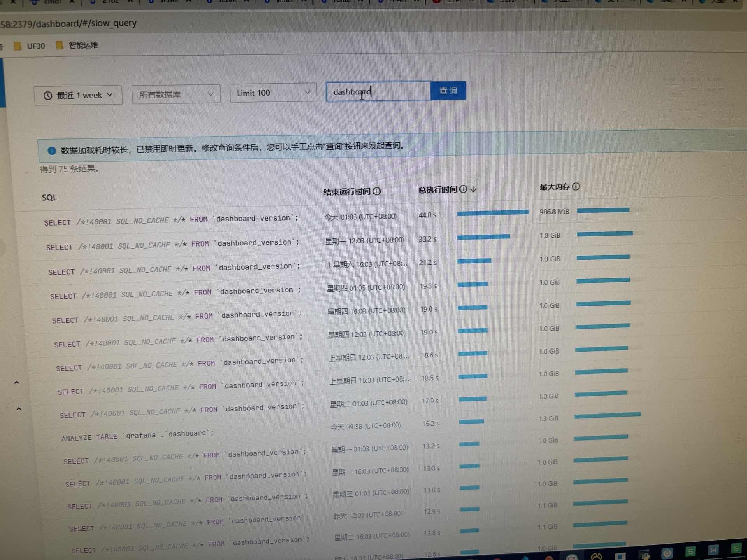Open the WPS Writer taskbar icon
Screen dimensions: 747x560
[713, 550]
